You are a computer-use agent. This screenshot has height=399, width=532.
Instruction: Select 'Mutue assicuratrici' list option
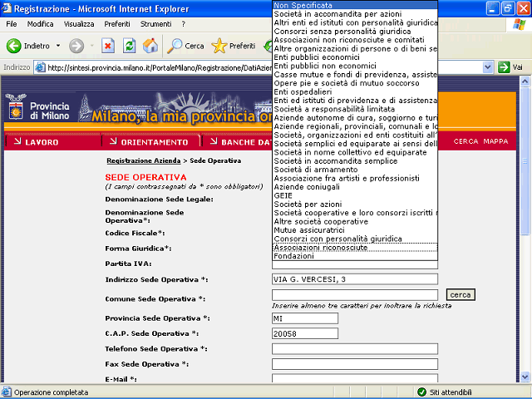click(355, 230)
